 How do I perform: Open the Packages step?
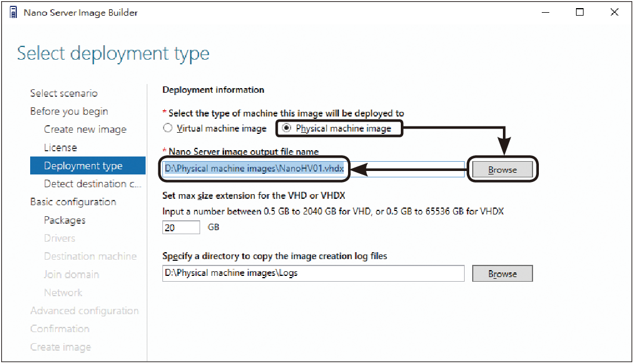coord(65,220)
